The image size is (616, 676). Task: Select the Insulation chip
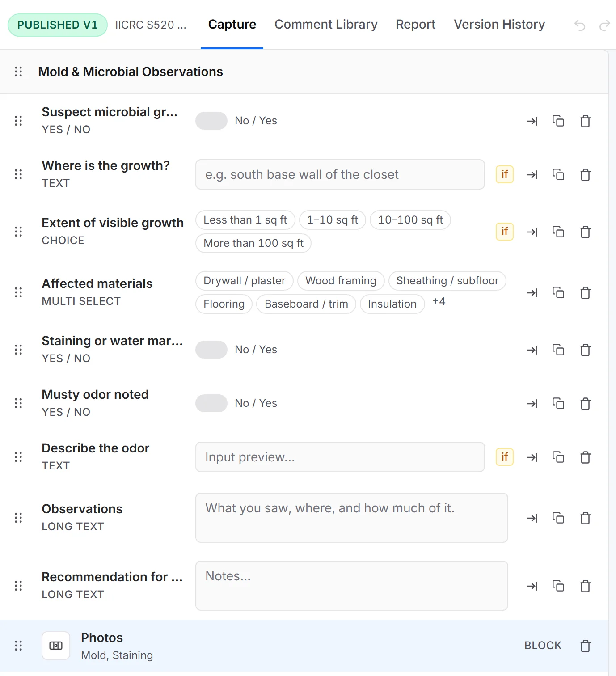(392, 304)
